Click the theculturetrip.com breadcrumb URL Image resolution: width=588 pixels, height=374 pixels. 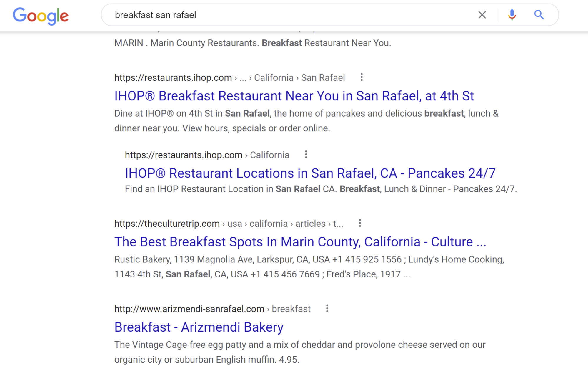pos(229,224)
